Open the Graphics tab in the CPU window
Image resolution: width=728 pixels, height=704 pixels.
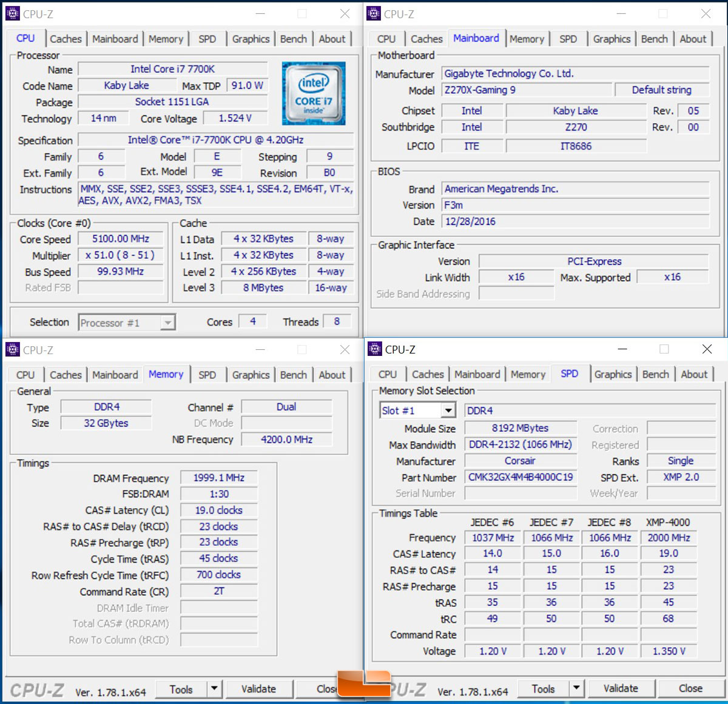tap(251, 39)
